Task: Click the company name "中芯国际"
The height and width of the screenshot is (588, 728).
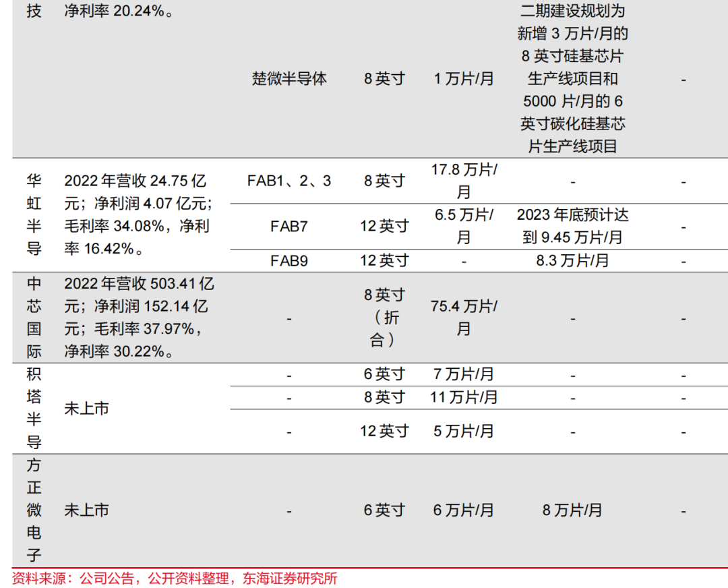Action: pos(34,317)
